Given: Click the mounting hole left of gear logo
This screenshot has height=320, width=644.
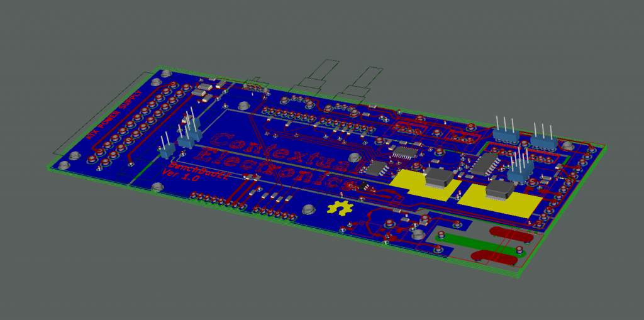Looking at the screenshot, I should coord(308,210).
